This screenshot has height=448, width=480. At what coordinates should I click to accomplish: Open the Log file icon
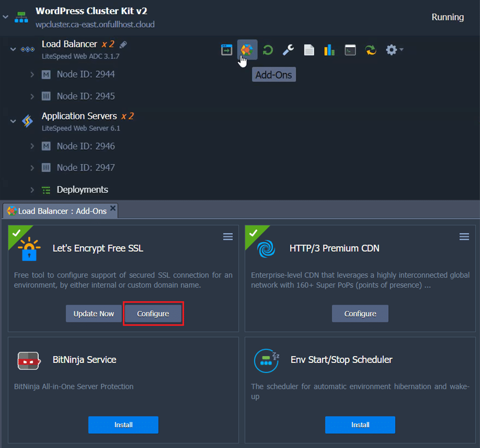(x=309, y=50)
